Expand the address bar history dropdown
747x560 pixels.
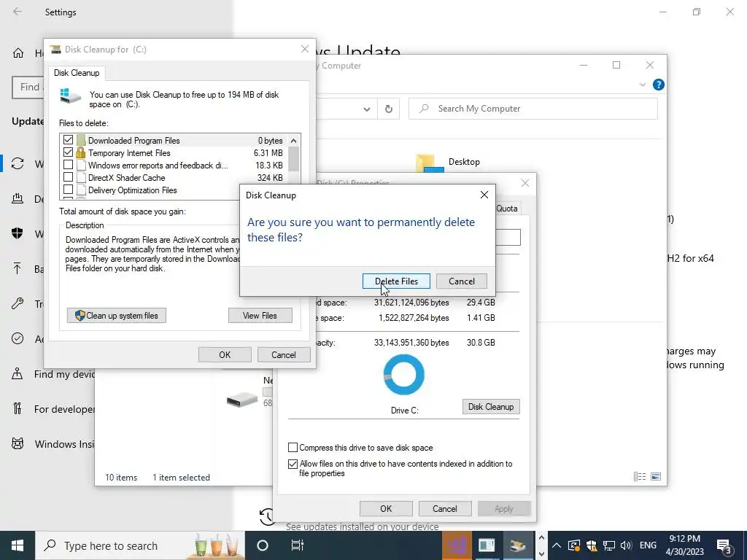click(x=366, y=109)
